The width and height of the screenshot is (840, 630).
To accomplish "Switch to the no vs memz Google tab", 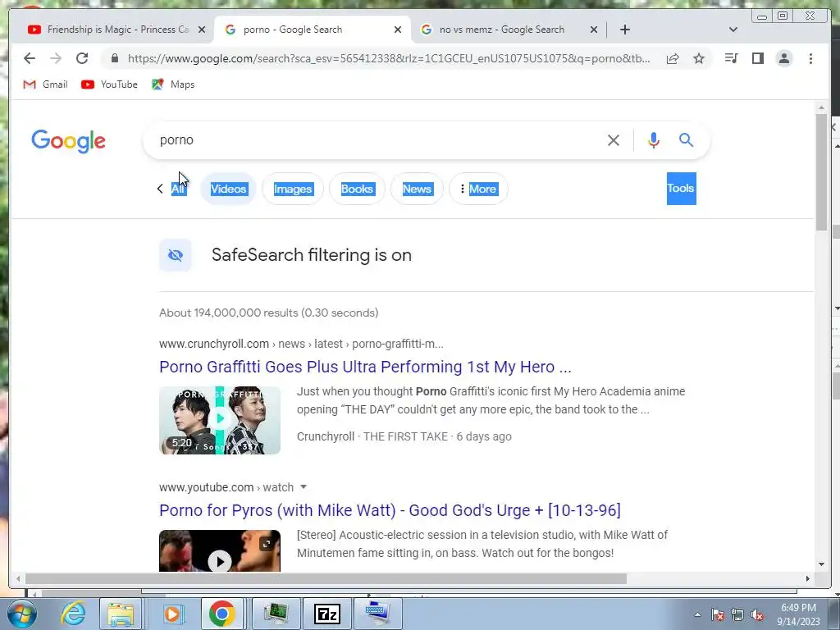I will tap(501, 30).
